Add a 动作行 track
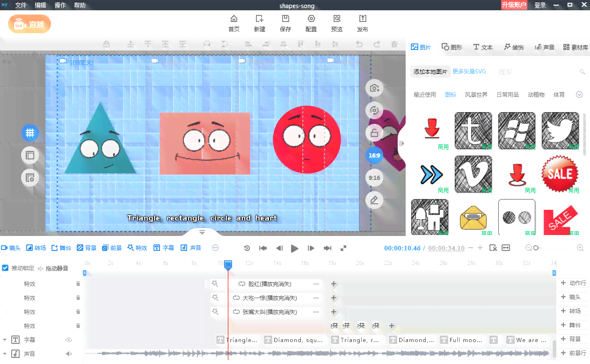590x364 pixels. pyautogui.click(x=573, y=283)
